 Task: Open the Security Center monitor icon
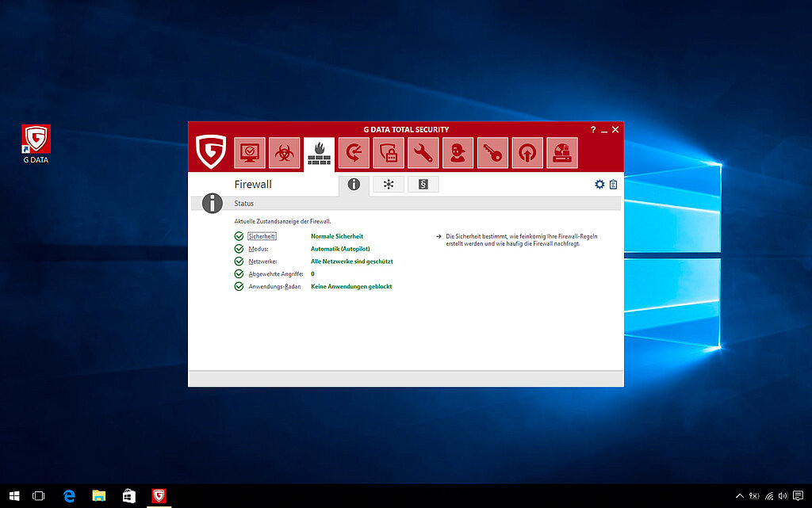tap(249, 153)
